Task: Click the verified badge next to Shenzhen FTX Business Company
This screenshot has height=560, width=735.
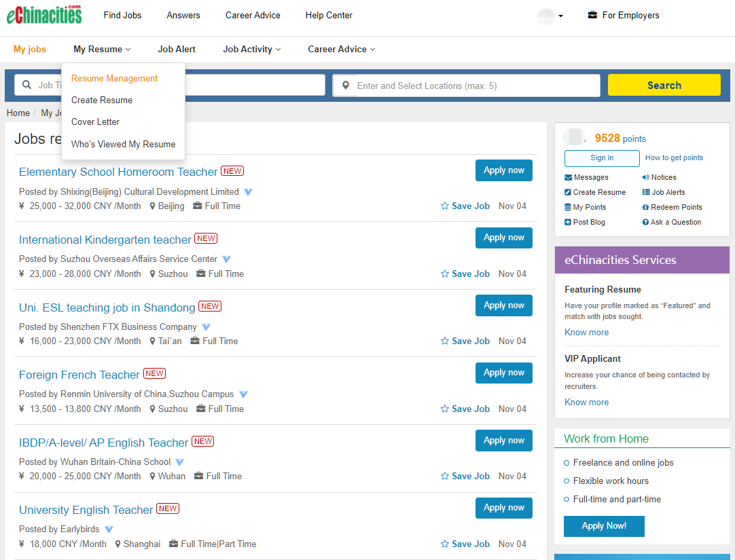Action: point(206,326)
